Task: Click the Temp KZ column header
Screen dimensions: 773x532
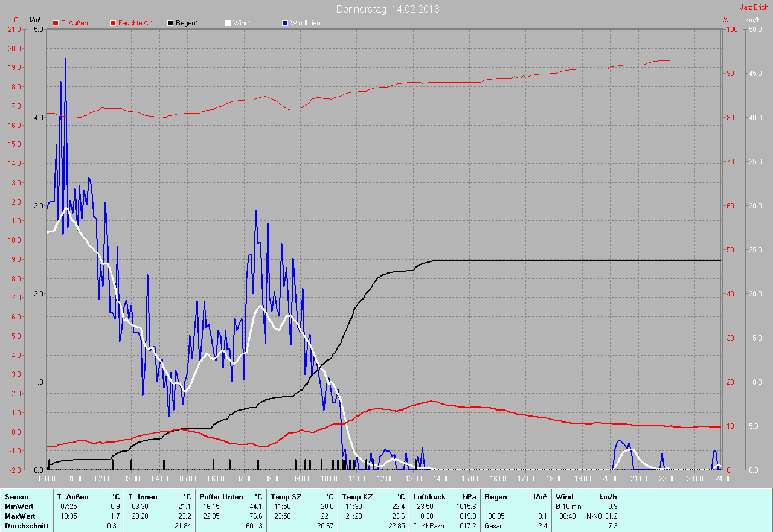Action: click(x=358, y=497)
